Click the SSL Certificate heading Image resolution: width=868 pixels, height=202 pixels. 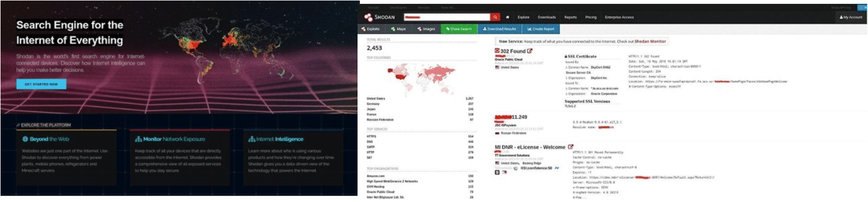click(582, 56)
